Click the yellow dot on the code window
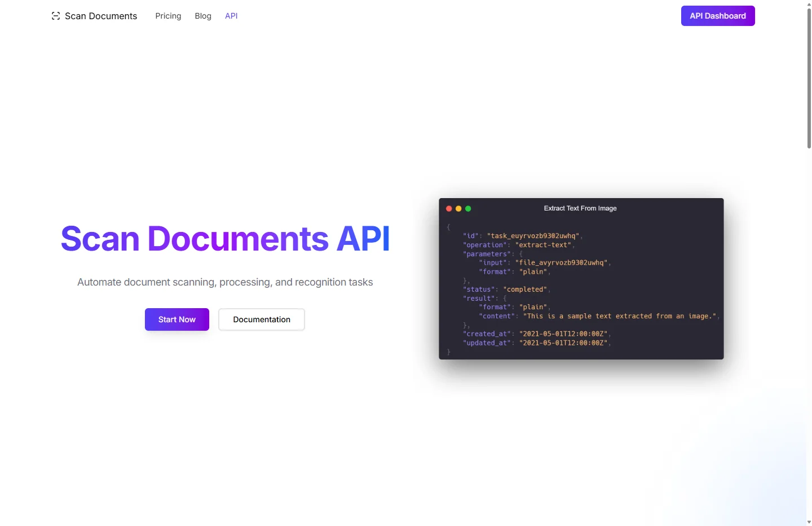The height and width of the screenshot is (526, 812). [x=458, y=208]
